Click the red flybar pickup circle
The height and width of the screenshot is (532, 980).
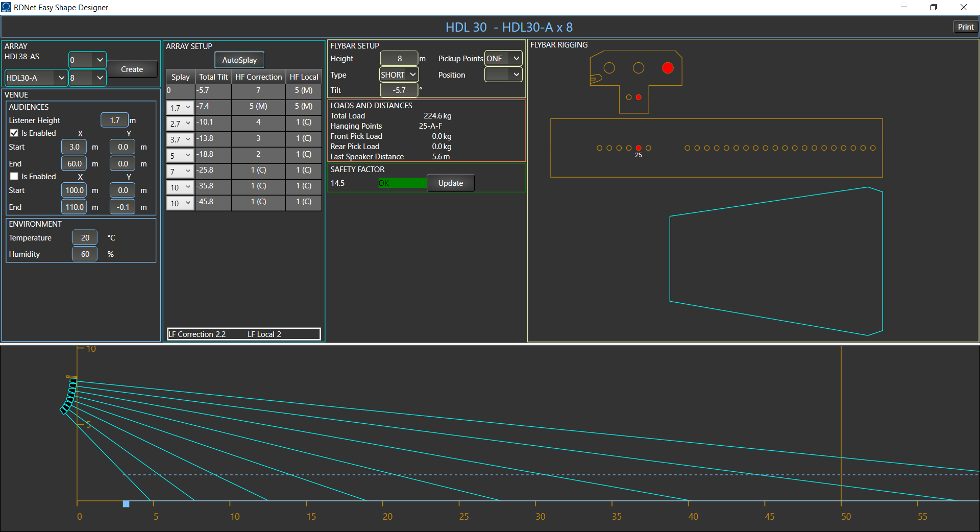(668, 68)
